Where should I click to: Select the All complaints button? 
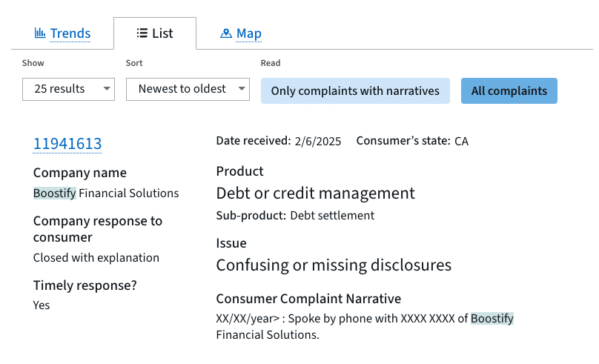[x=509, y=91]
